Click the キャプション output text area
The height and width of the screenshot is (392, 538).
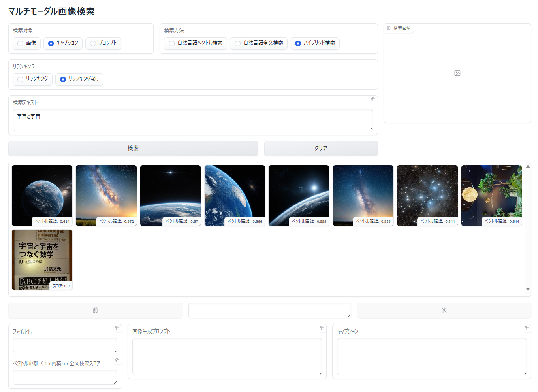click(432, 356)
